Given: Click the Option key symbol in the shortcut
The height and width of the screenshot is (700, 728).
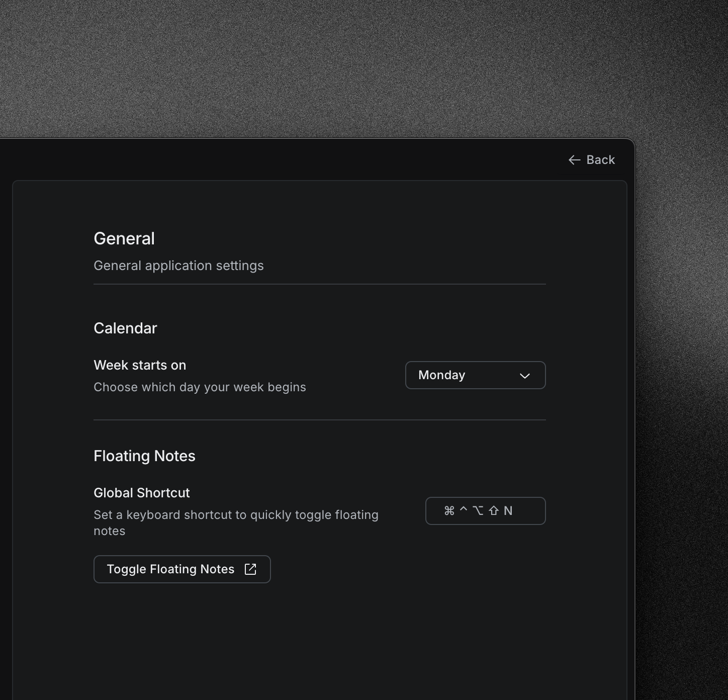Looking at the screenshot, I should (x=478, y=511).
